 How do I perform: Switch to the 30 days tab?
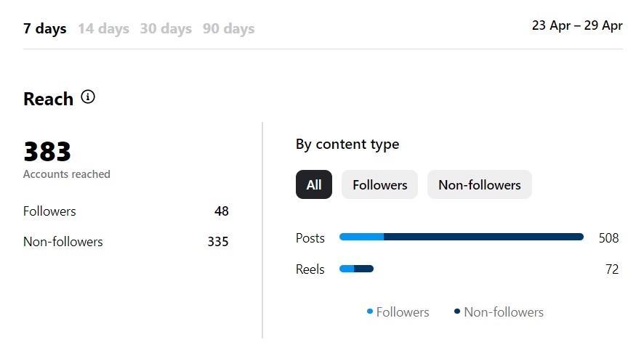tap(166, 29)
